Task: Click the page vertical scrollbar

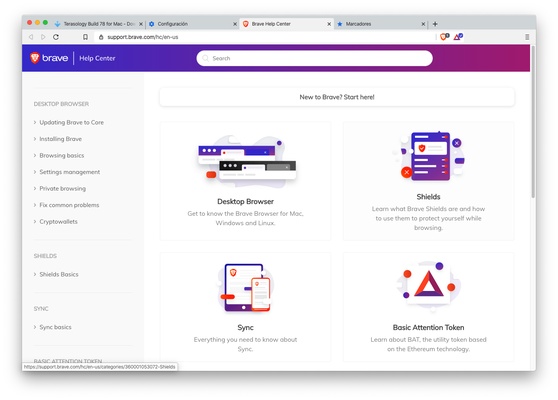Action: click(533, 121)
